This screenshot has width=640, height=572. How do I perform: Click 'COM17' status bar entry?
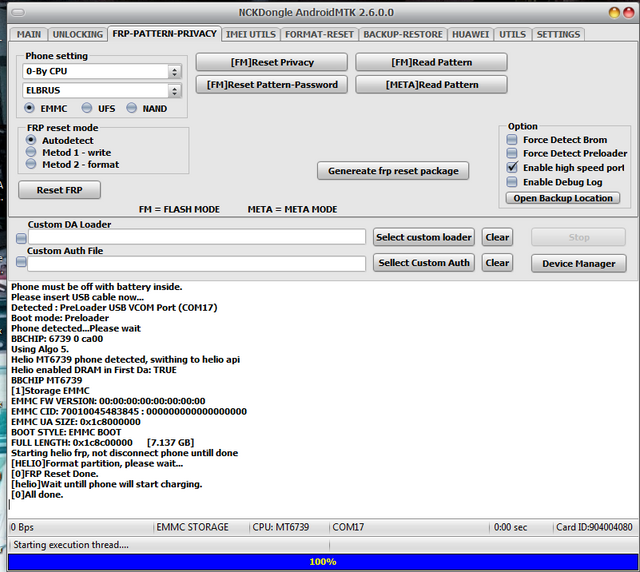coord(348,527)
